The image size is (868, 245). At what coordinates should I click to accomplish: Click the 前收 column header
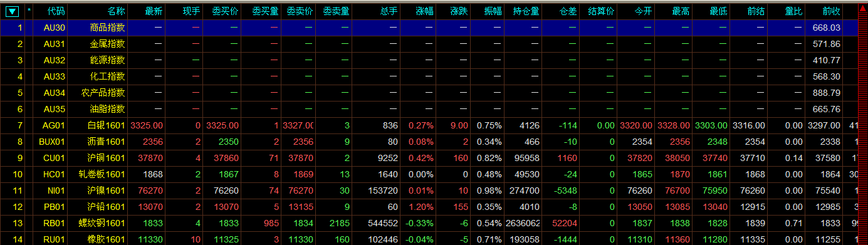(831, 11)
